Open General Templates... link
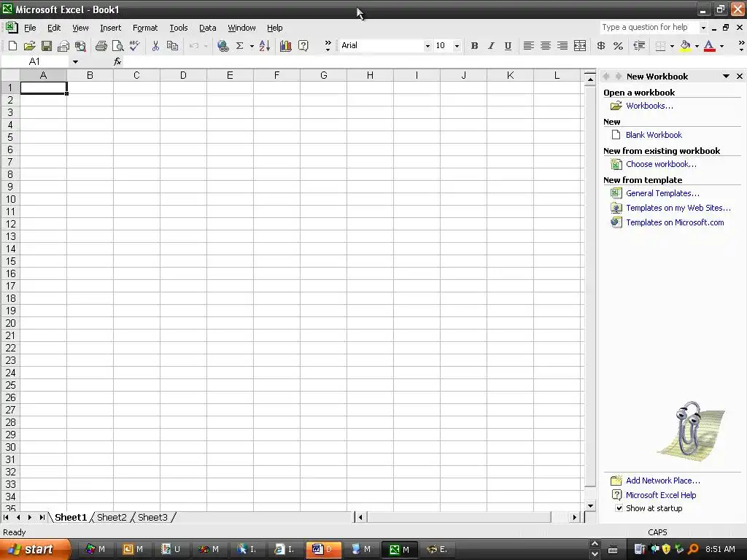The height and width of the screenshot is (560, 747). (662, 192)
